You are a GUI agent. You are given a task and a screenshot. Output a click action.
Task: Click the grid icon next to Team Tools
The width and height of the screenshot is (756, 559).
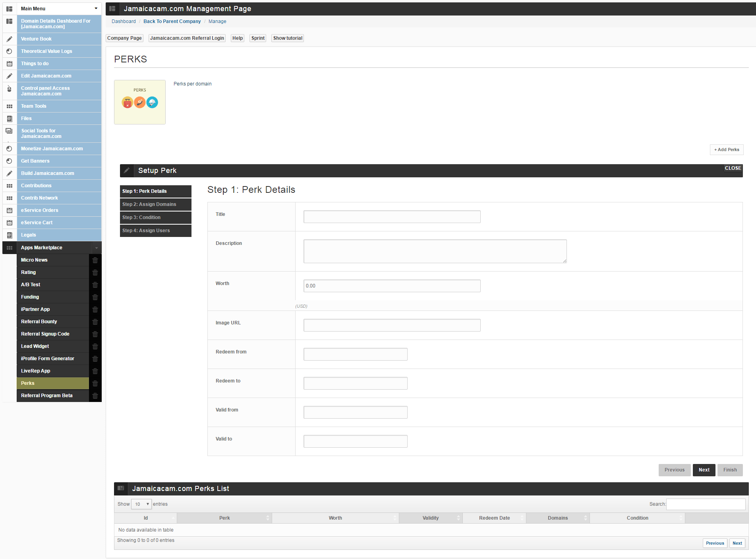point(10,106)
